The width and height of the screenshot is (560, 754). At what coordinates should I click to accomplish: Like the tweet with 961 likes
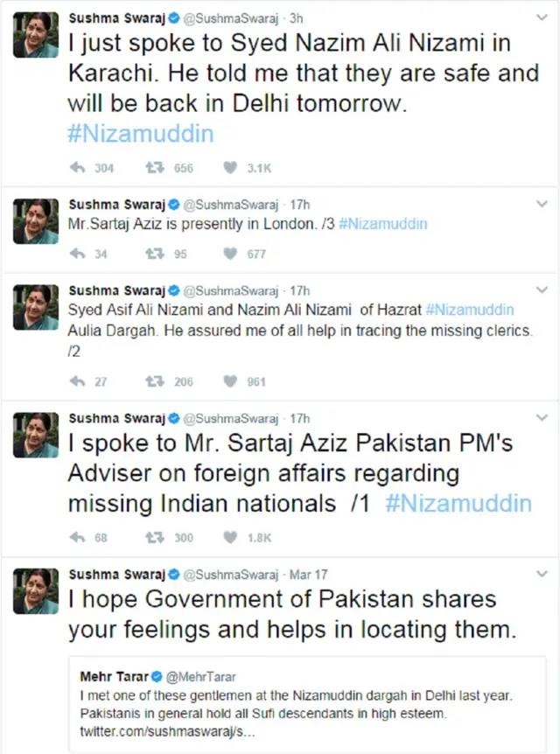[x=230, y=381]
